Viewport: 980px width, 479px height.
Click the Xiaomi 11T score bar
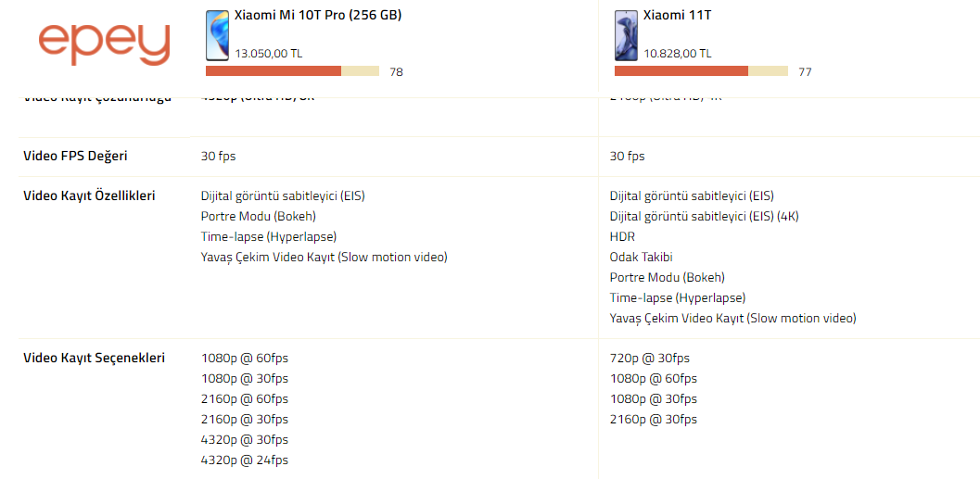pos(701,71)
